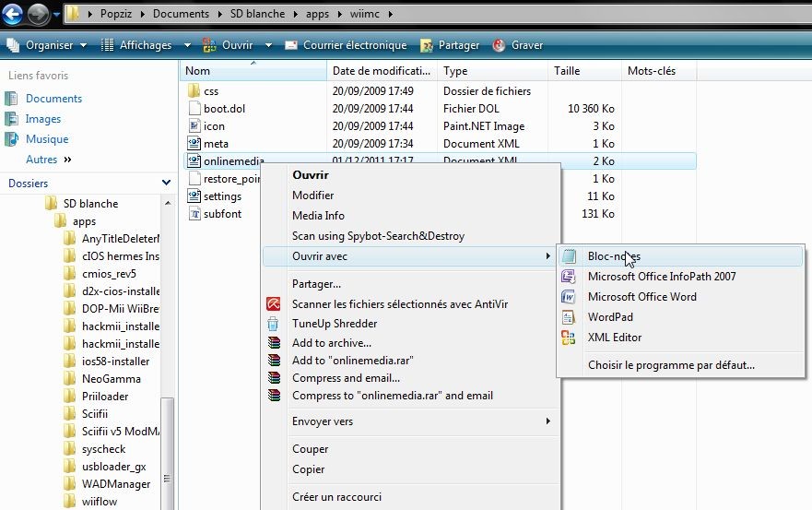812x510 pixels.
Task: Expand the Ouvrir dropdown arrow
Action: click(269, 45)
